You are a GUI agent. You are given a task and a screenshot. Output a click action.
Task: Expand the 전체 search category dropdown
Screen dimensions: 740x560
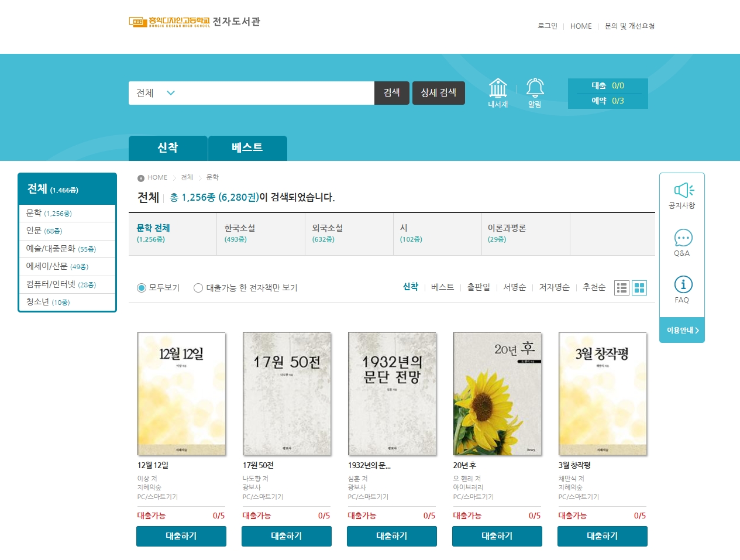[x=156, y=93]
